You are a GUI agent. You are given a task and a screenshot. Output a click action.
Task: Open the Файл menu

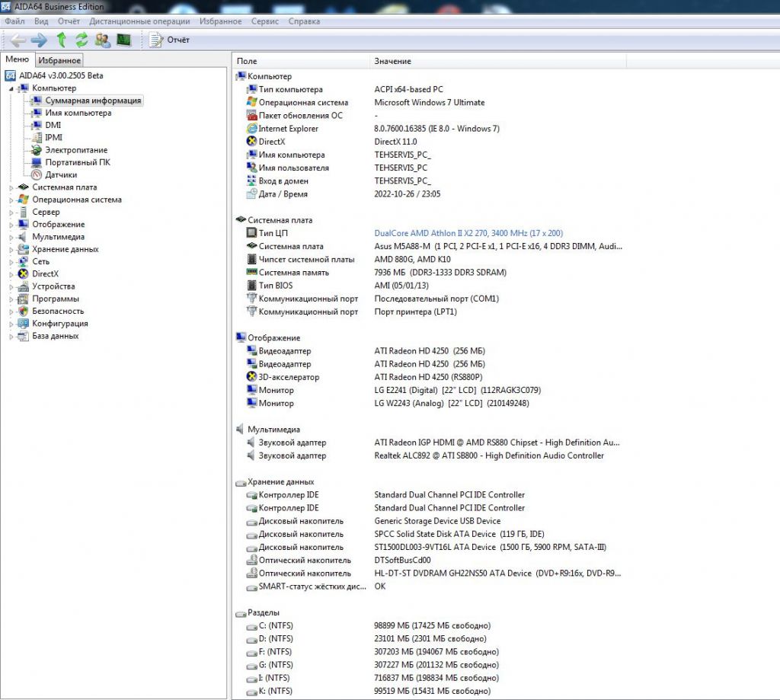pyautogui.click(x=15, y=21)
